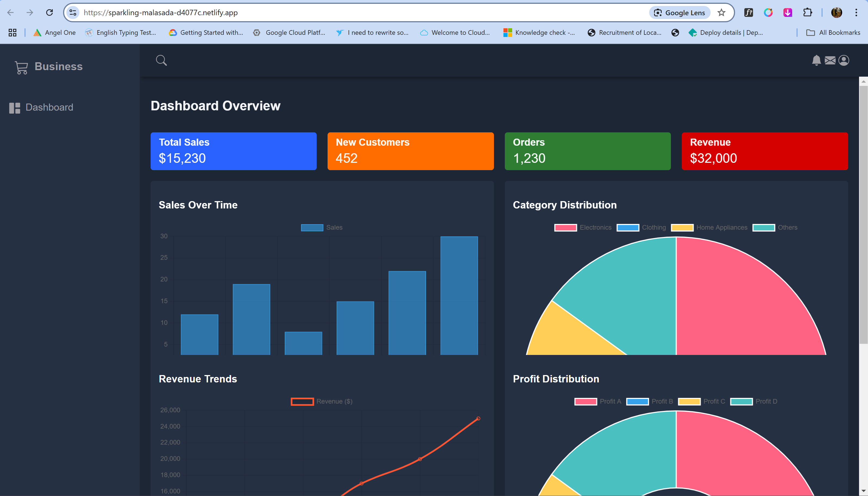Open Recruitment of Loca... bookmark

point(624,32)
